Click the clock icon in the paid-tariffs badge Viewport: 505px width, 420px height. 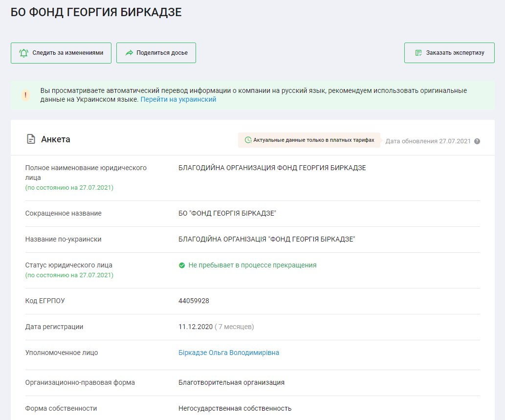(248, 140)
